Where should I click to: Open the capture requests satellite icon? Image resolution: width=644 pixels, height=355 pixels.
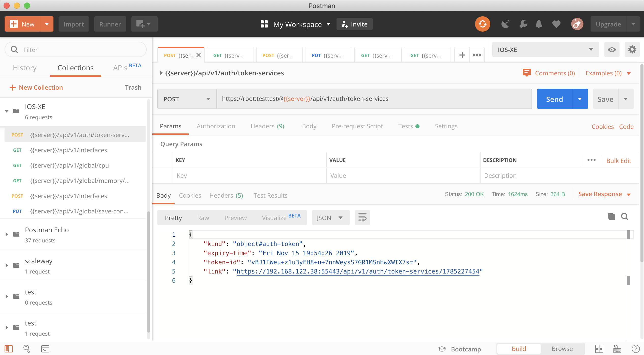coord(505,24)
